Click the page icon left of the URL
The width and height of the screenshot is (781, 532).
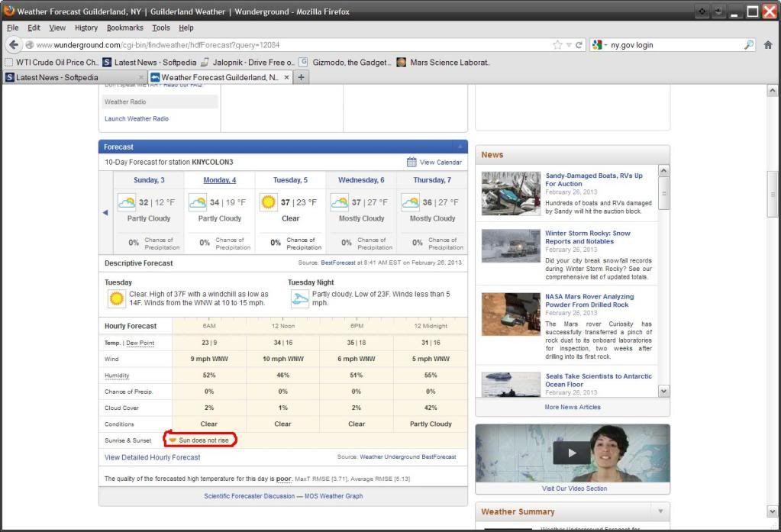[x=29, y=45]
